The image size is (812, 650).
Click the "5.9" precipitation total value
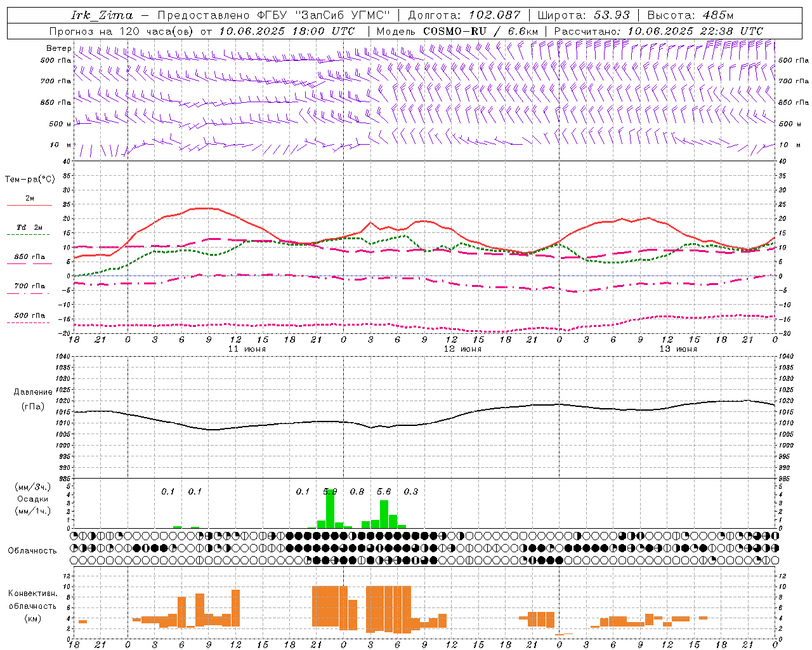(x=330, y=492)
